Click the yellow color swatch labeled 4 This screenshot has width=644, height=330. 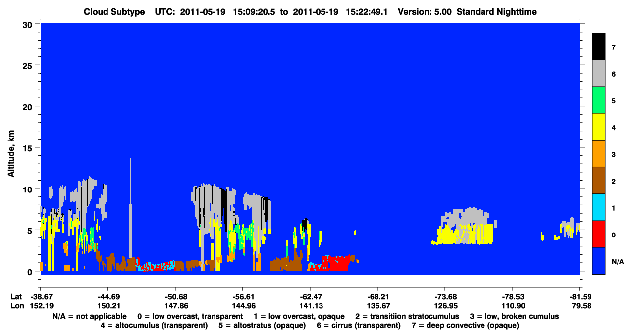[599, 127]
